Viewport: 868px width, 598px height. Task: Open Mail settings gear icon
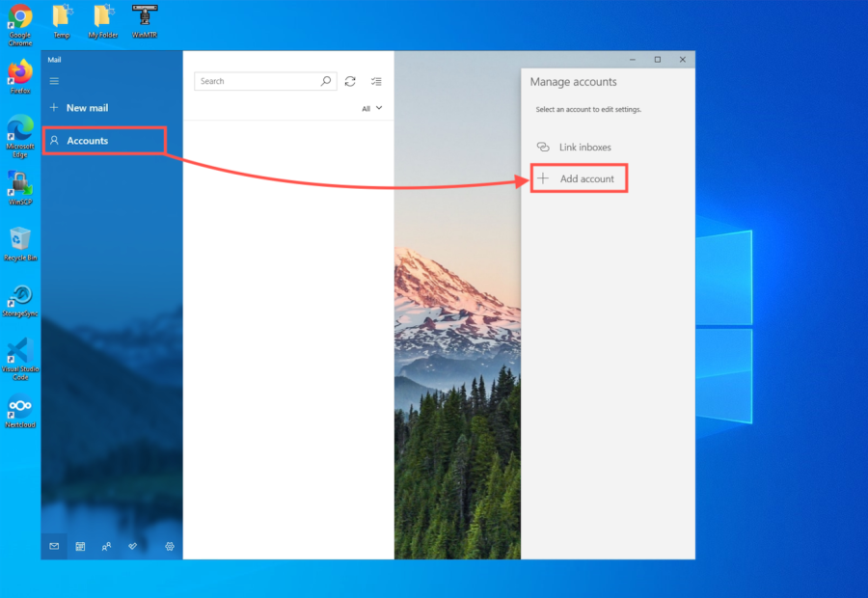tap(170, 546)
